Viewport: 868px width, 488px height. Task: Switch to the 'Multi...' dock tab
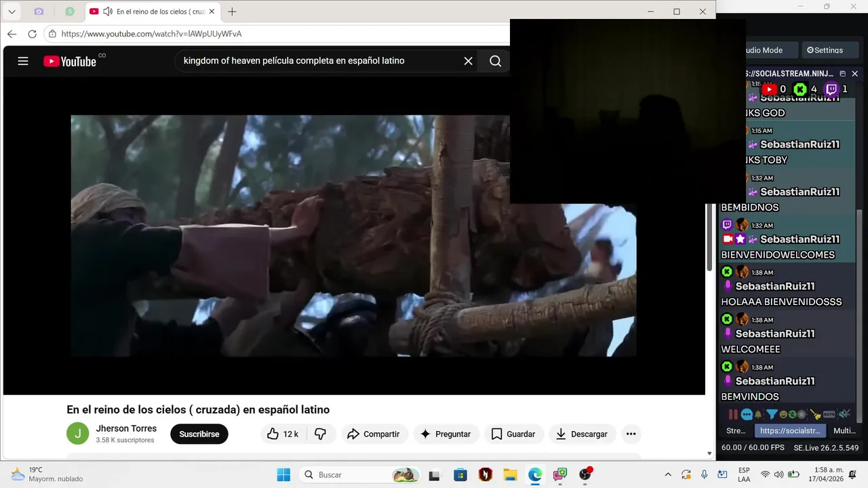coord(844,430)
